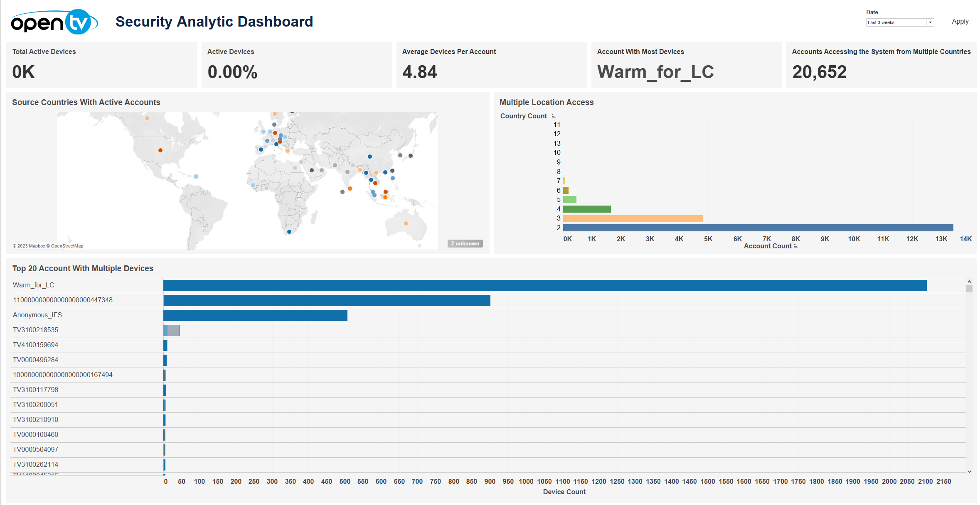Select the blue bar for country count 2
Viewport: 980px width, 505px height.
point(757,228)
